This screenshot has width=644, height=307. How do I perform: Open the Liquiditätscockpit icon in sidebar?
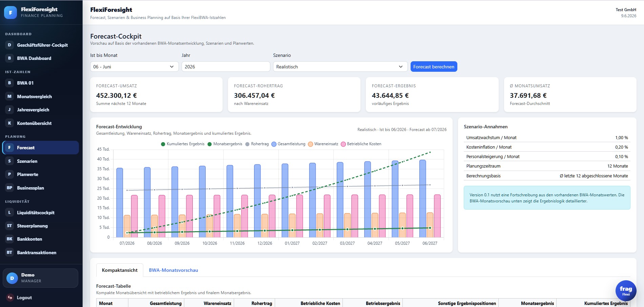9,213
